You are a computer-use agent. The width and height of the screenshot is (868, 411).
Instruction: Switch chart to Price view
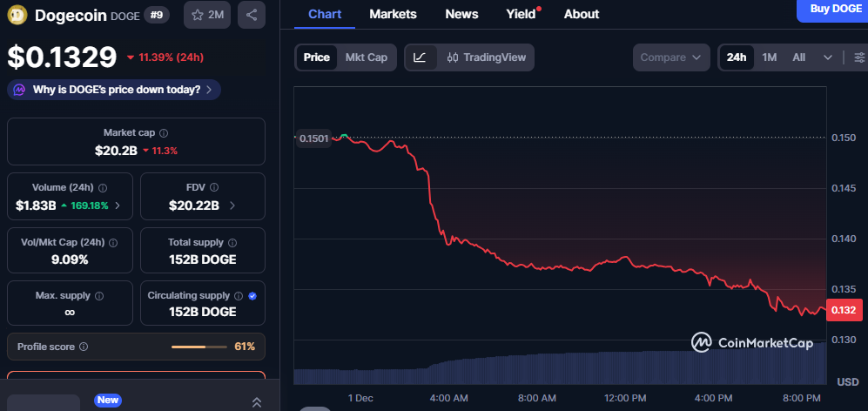coord(317,57)
